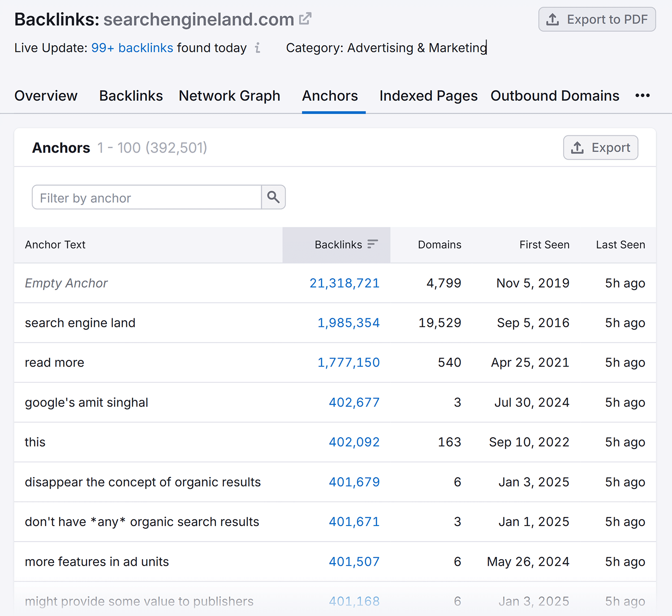Open the three-dots more tabs menu
This screenshot has height=616, width=672.
(x=642, y=95)
